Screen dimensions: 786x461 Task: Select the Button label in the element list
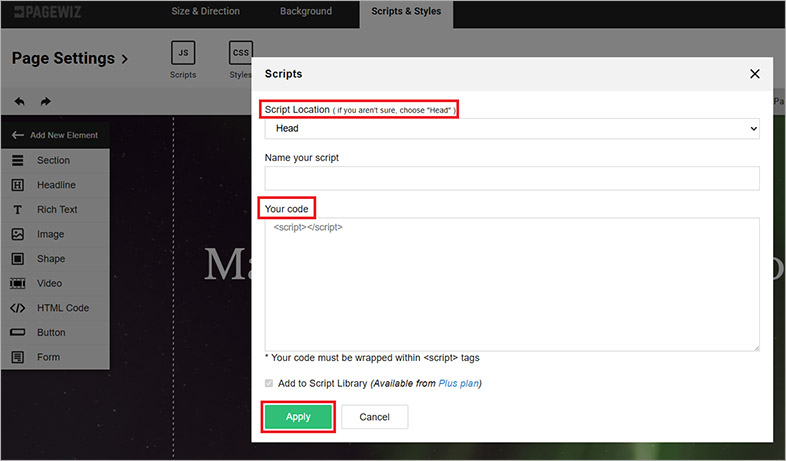tap(51, 333)
